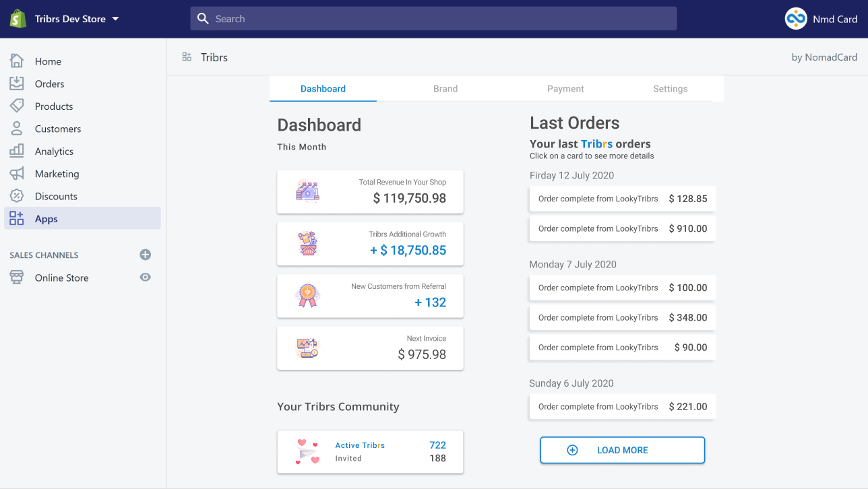Screen dimensions: 868x489
Task: Switch to the Payment tab
Action: (565, 89)
